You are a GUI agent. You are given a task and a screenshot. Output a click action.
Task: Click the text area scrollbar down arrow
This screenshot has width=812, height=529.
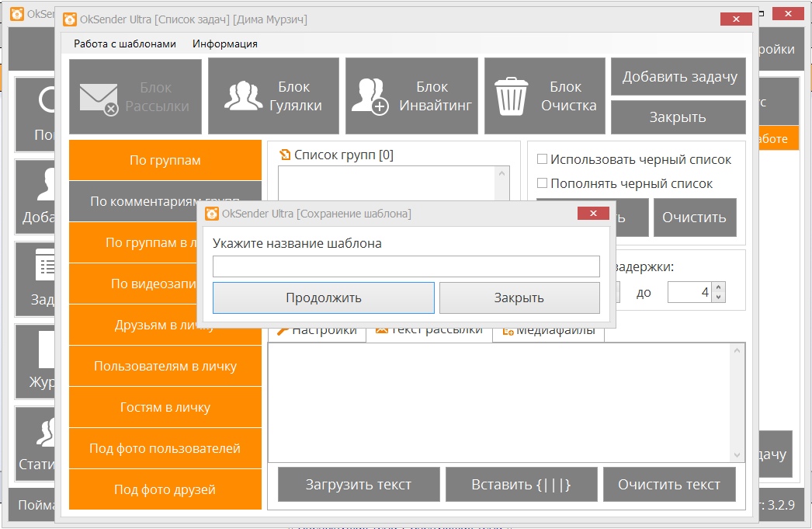tap(737, 455)
